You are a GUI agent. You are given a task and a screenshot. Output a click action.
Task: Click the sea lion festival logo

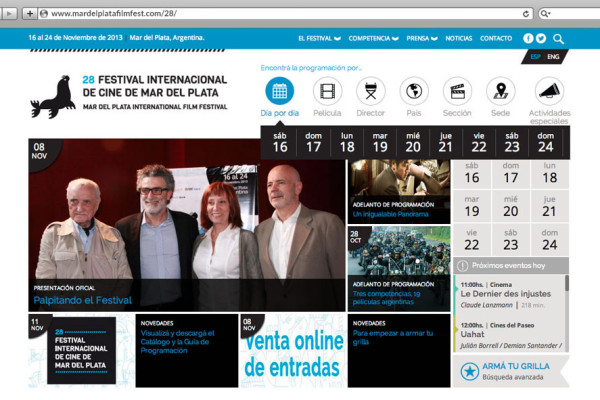pyautogui.click(x=53, y=97)
